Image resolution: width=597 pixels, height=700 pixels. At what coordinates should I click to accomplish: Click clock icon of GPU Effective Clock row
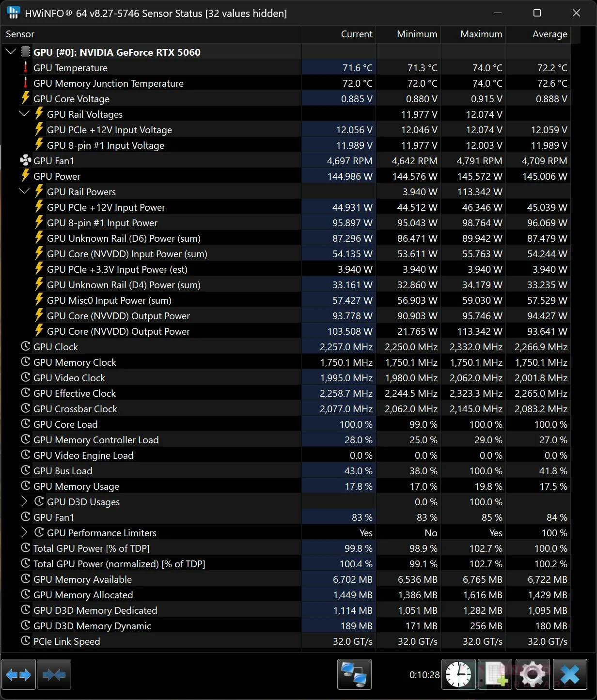(x=26, y=392)
